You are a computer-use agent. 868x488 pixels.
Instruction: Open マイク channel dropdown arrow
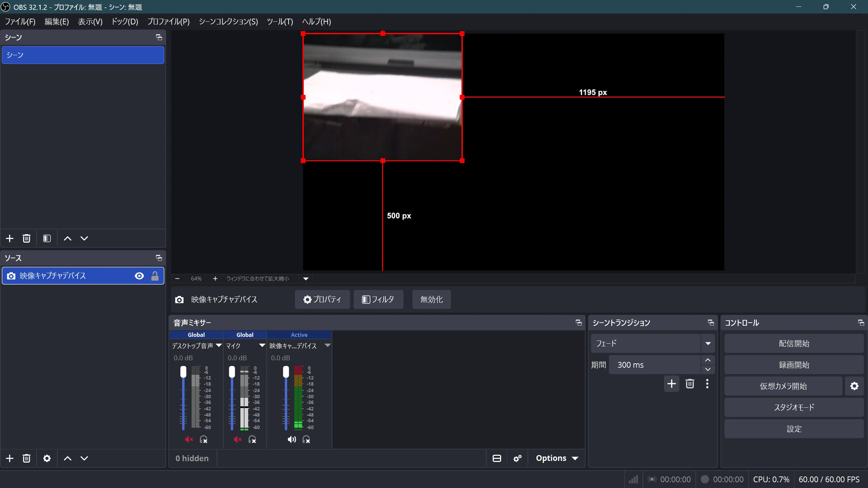tap(262, 345)
